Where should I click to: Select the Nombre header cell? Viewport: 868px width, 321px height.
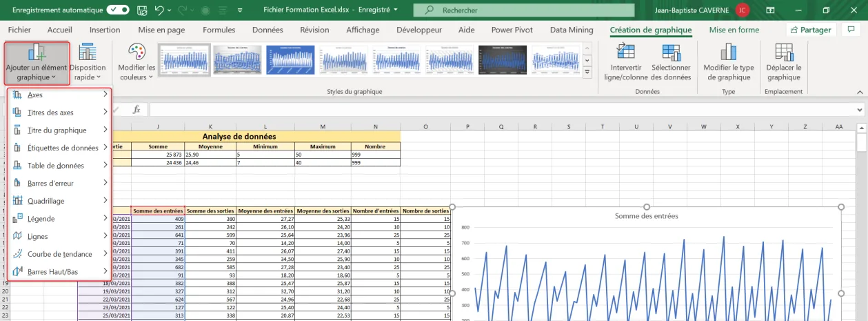[375, 146]
